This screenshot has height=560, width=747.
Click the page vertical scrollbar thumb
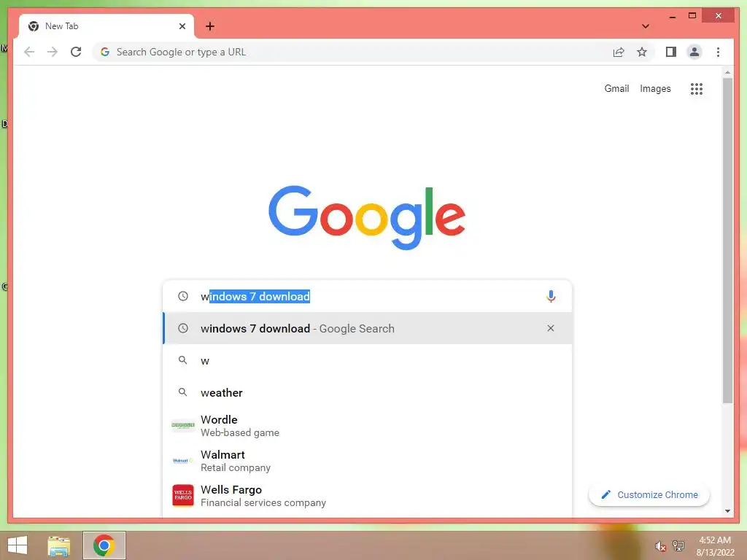click(x=727, y=241)
